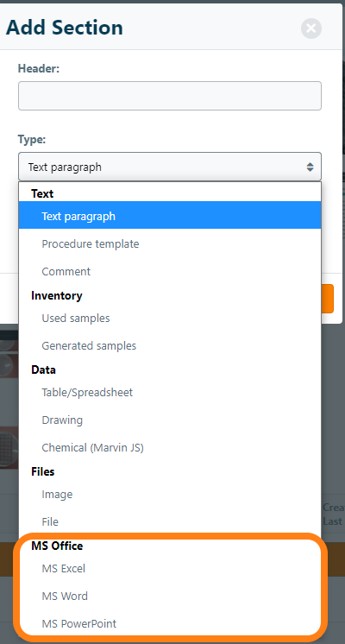Click the Type combo box showing Text paragraph
This screenshot has width=345, height=644.
point(170,167)
